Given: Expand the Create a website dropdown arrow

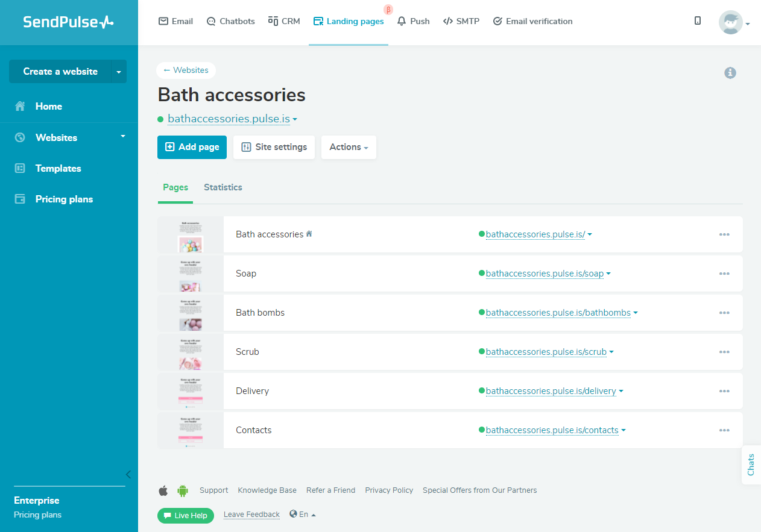Looking at the screenshot, I should click(119, 72).
